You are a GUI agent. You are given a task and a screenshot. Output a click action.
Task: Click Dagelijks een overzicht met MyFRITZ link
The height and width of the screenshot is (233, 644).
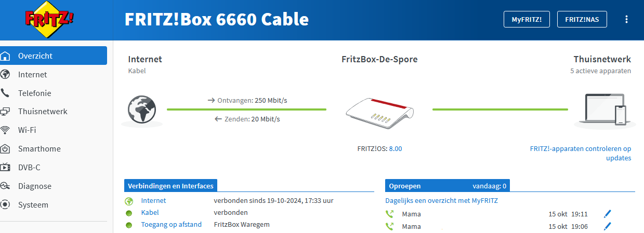441,200
